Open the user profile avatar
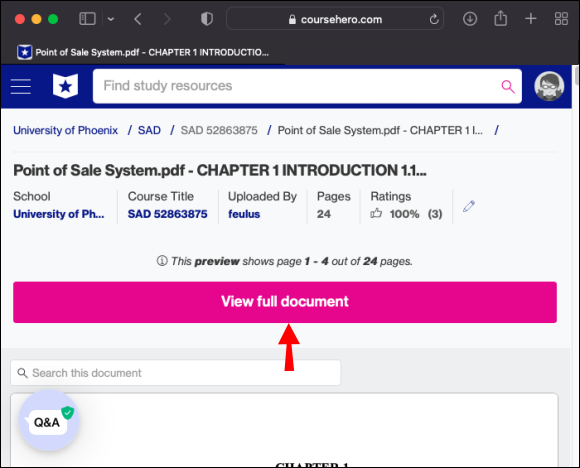Viewport: 580px width, 468px height. pos(549,86)
